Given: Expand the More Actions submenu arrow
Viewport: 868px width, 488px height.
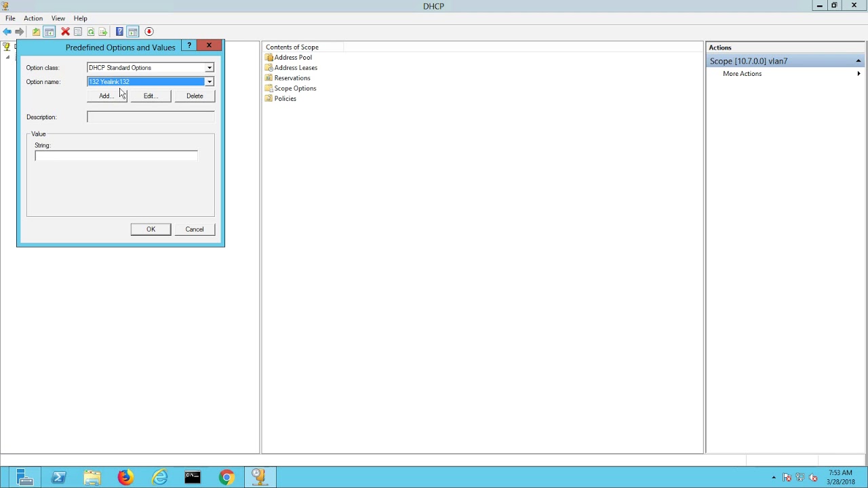Looking at the screenshot, I should click(x=859, y=74).
